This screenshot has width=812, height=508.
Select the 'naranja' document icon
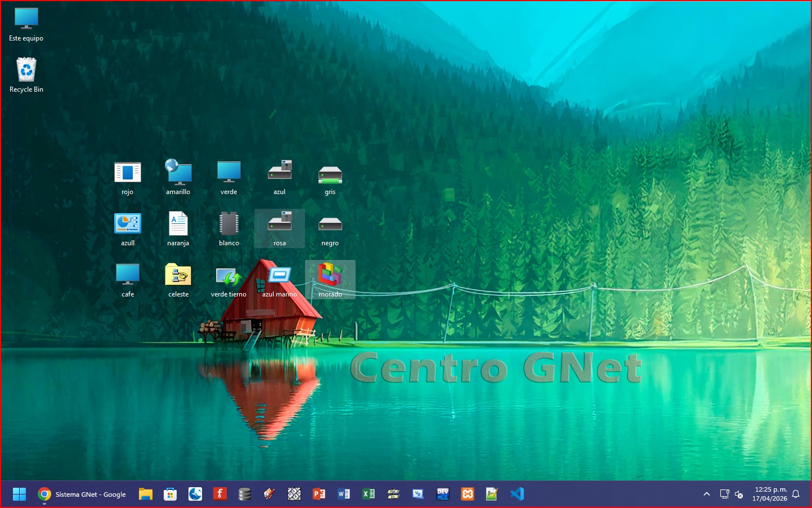click(178, 224)
